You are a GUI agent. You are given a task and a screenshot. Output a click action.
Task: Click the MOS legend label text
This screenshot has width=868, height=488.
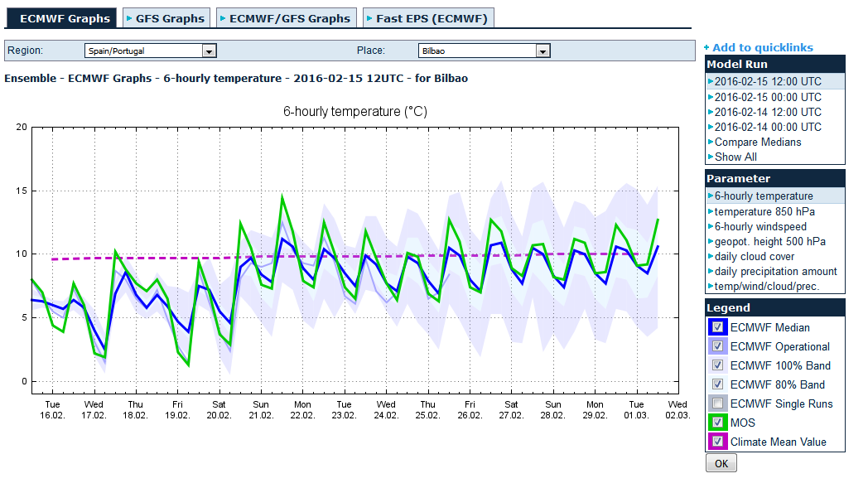click(x=742, y=423)
